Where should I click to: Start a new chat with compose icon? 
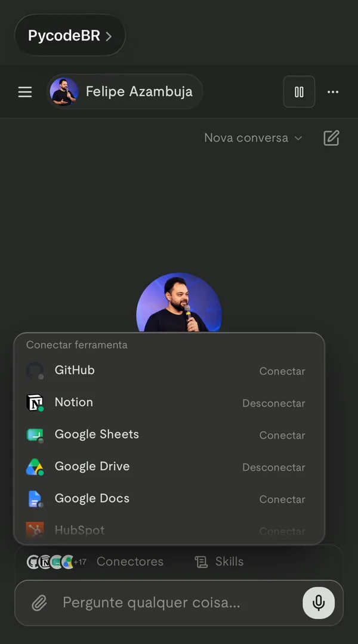tap(331, 138)
